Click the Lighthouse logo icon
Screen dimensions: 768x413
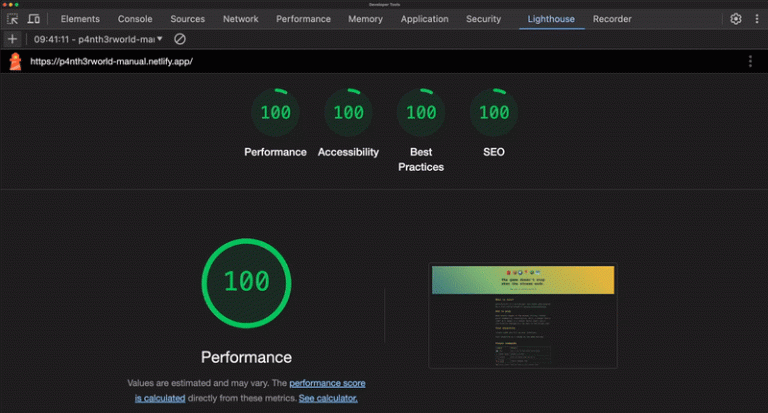[x=15, y=62]
